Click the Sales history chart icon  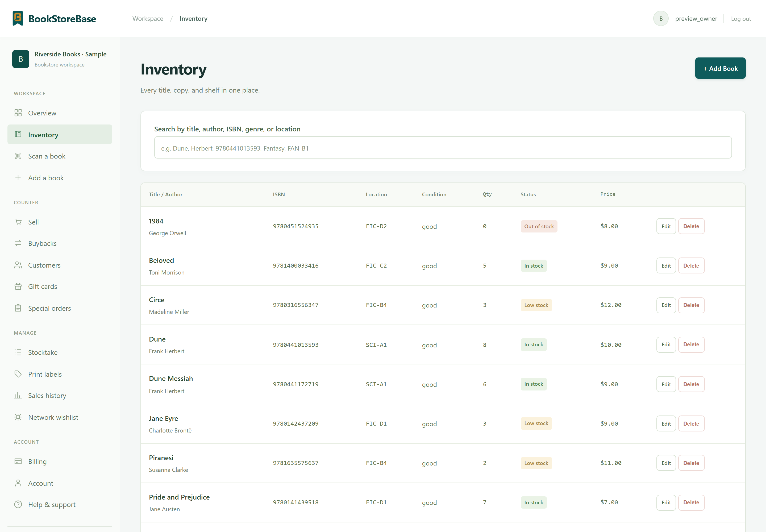[18, 396]
